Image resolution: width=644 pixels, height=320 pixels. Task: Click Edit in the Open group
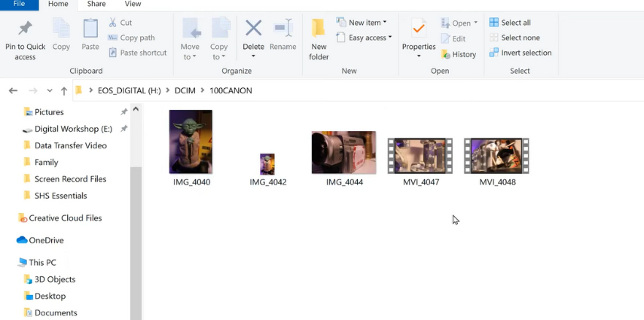453,38
